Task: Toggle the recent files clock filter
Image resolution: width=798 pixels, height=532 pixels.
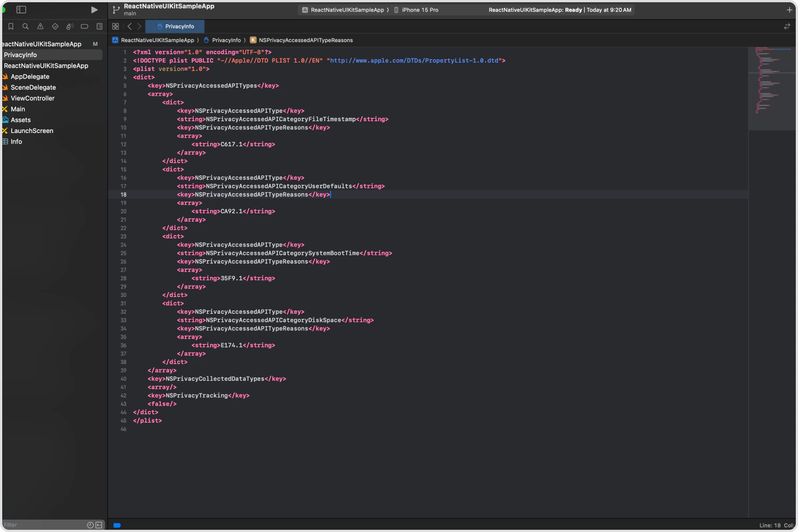Action: pos(90,525)
